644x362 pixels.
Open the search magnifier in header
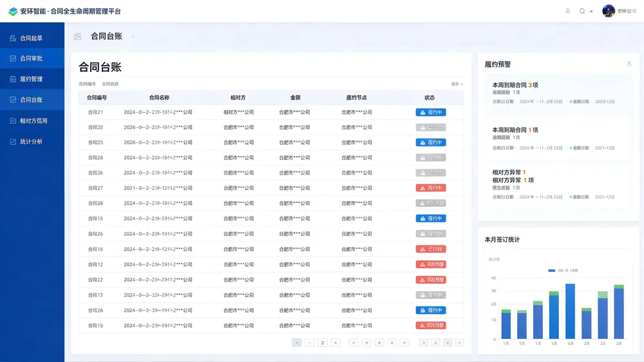click(x=582, y=11)
